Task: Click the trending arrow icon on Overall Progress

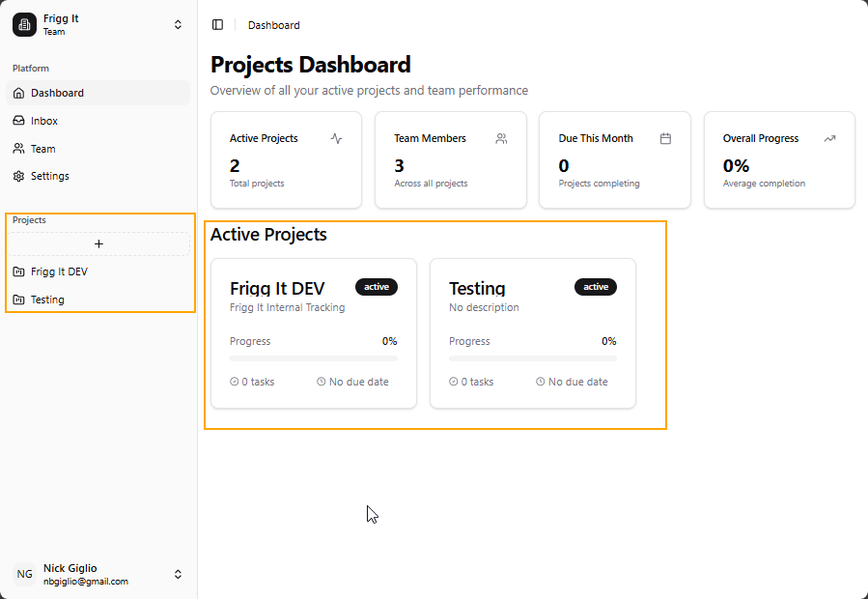Action: tap(829, 138)
